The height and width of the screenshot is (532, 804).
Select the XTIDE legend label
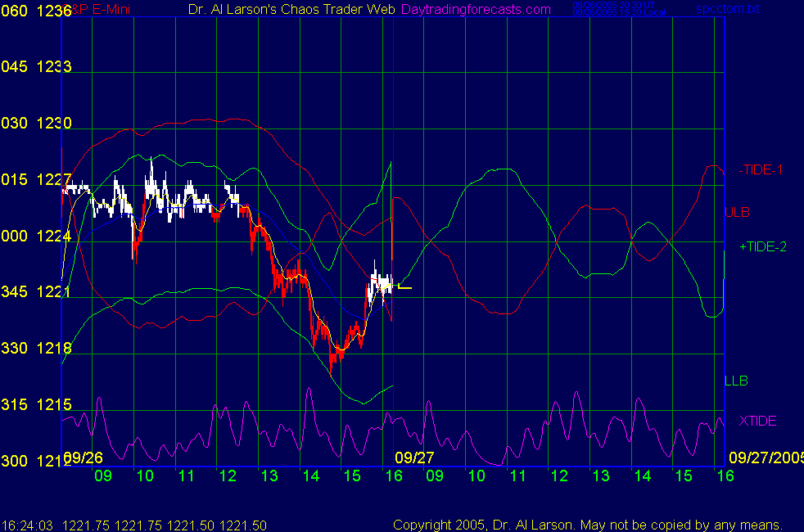(x=757, y=421)
